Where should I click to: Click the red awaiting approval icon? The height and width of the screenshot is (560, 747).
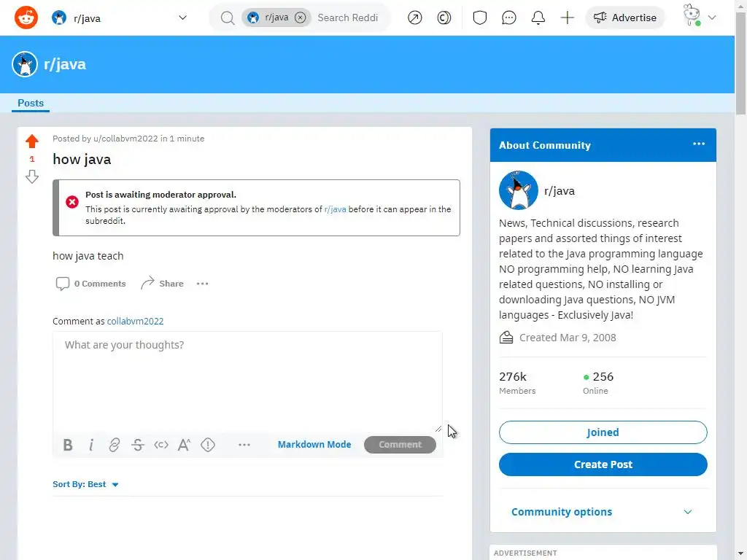[72, 202]
